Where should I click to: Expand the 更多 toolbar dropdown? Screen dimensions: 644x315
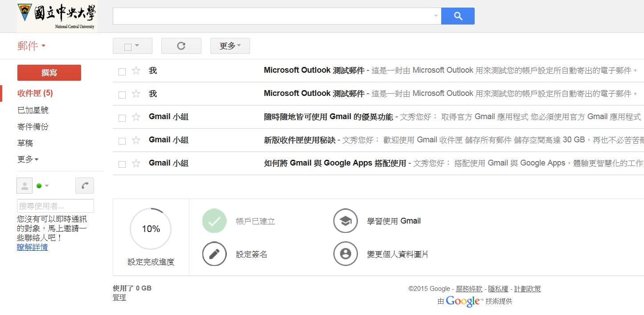click(x=230, y=46)
